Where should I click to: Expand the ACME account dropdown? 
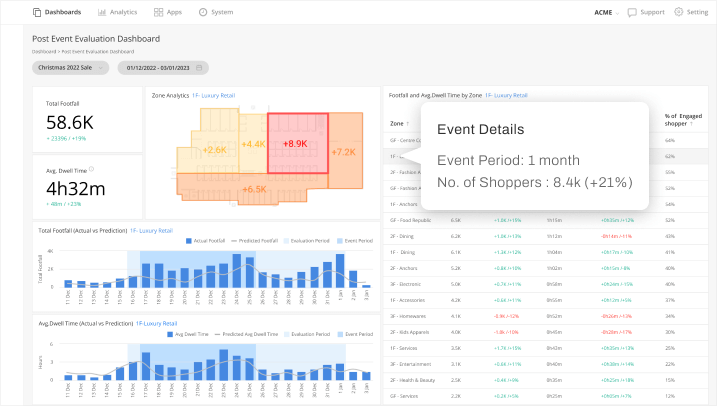[606, 12]
